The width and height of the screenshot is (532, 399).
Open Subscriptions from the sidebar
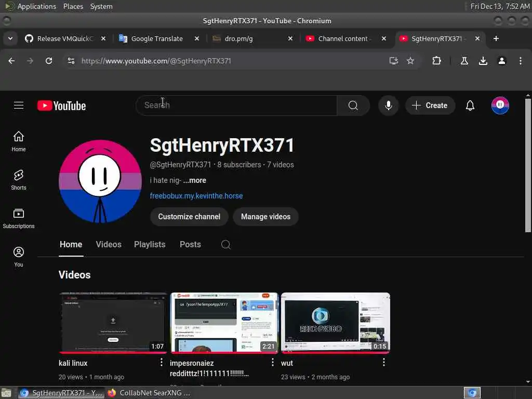pyautogui.click(x=19, y=219)
